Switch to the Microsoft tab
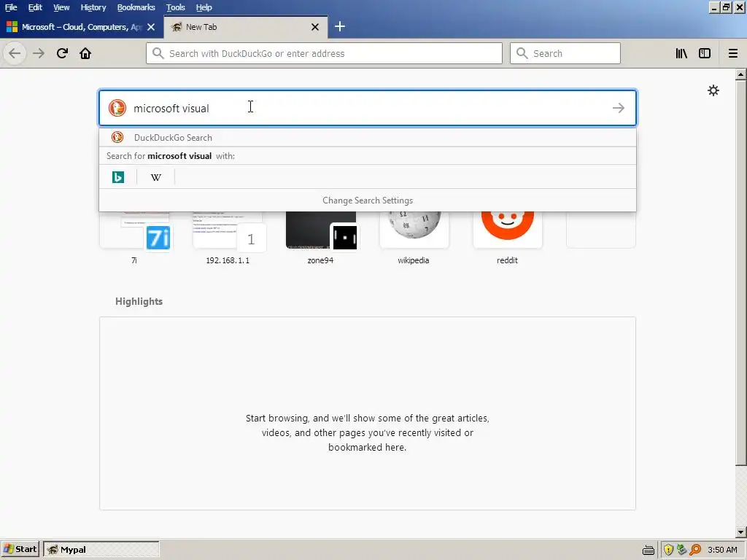The image size is (747, 560). tap(81, 27)
